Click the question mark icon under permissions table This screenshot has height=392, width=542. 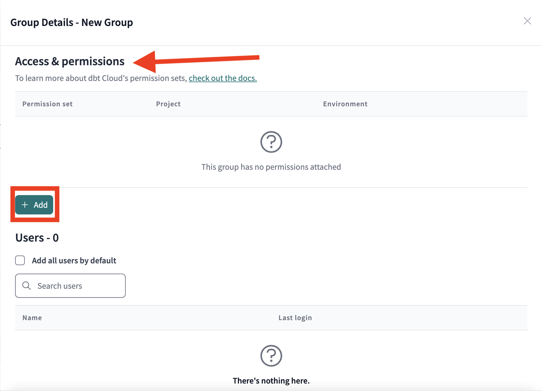271,142
